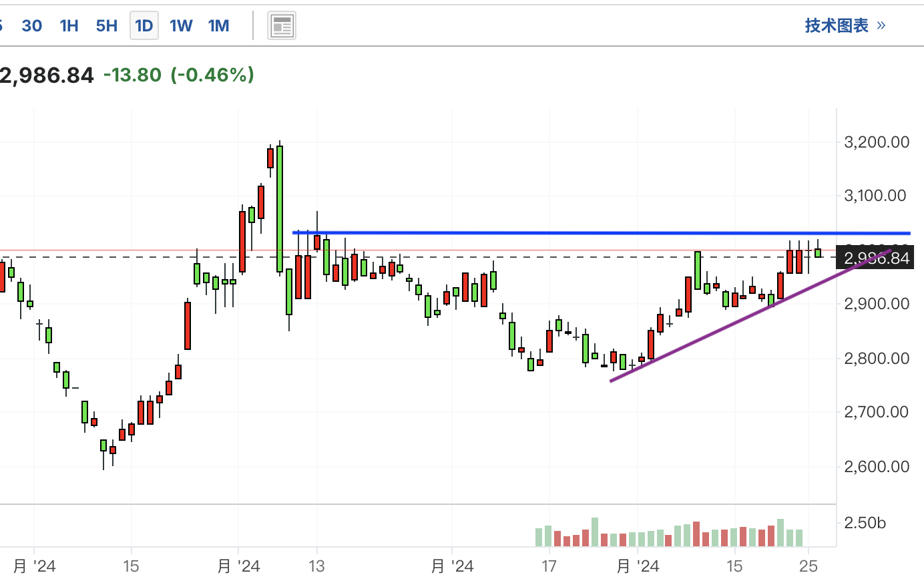Click the purple ascending trendline
Screen dimensions: 924x581
tap(750, 316)
